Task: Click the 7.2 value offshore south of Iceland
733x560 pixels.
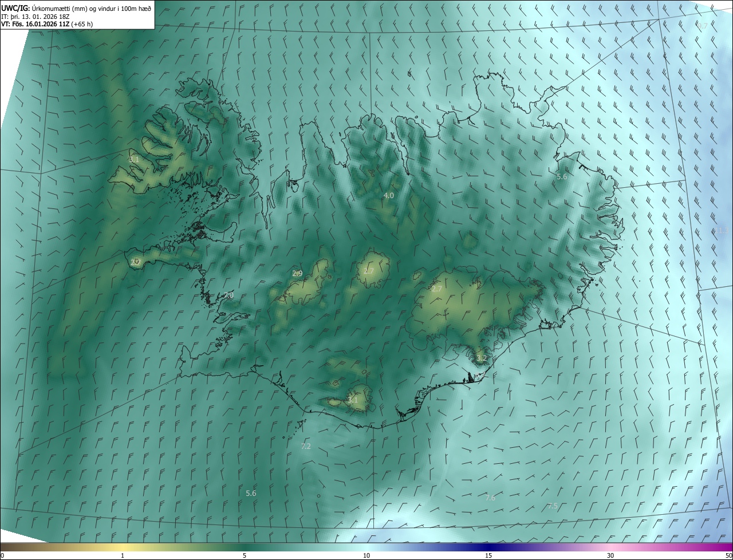Action: click(x=306, y=446)
